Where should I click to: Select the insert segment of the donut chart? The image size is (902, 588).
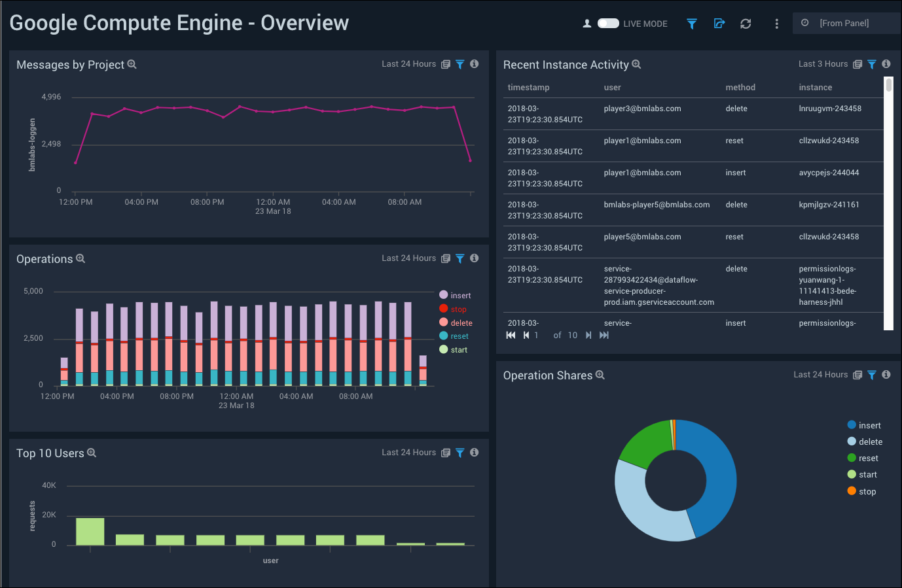pyautogui.click(x=717, y=471)
